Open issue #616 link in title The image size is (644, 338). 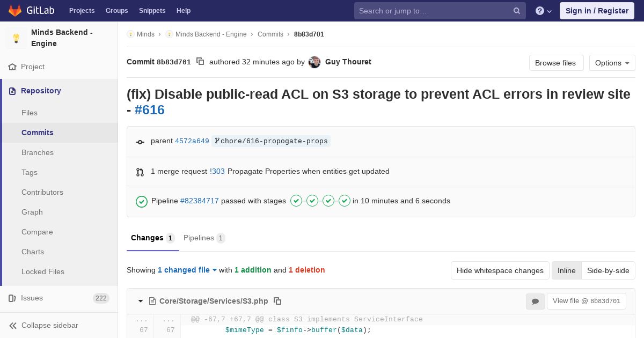coord(150,109)
